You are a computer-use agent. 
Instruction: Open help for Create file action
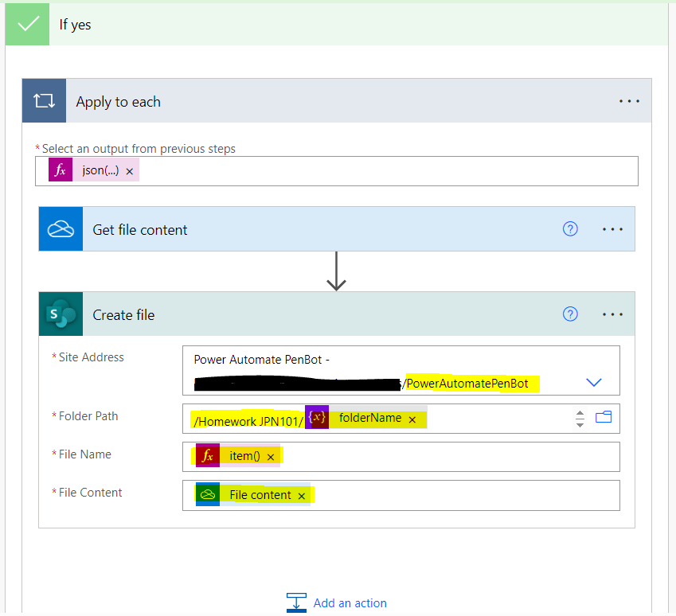570,314
